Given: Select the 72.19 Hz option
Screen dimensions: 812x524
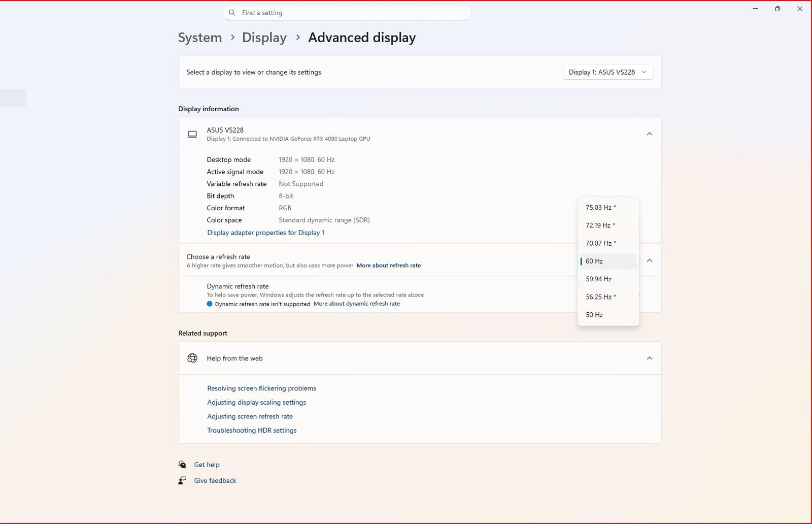Looking at the screenshot, I should click(x=600, y=225).
